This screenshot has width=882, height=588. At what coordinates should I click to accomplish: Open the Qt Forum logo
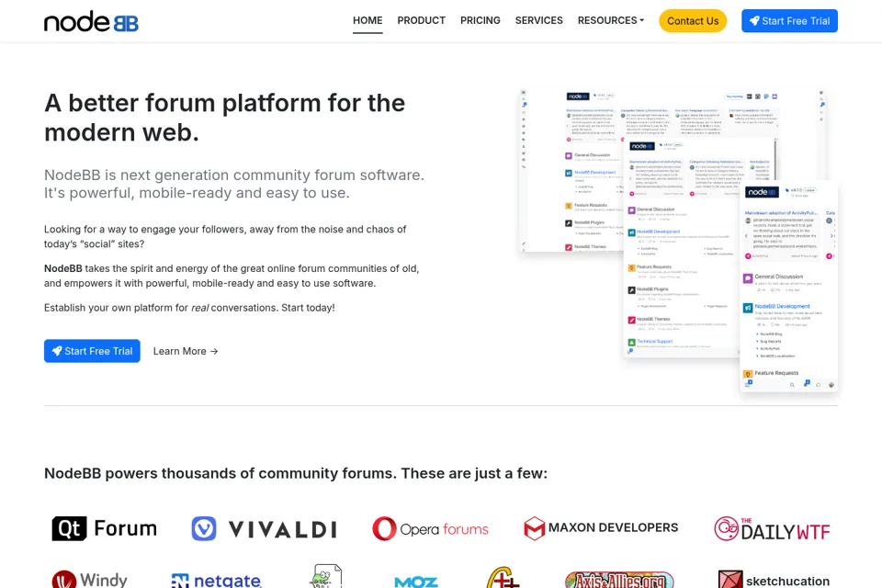click(x=105, y=528)
